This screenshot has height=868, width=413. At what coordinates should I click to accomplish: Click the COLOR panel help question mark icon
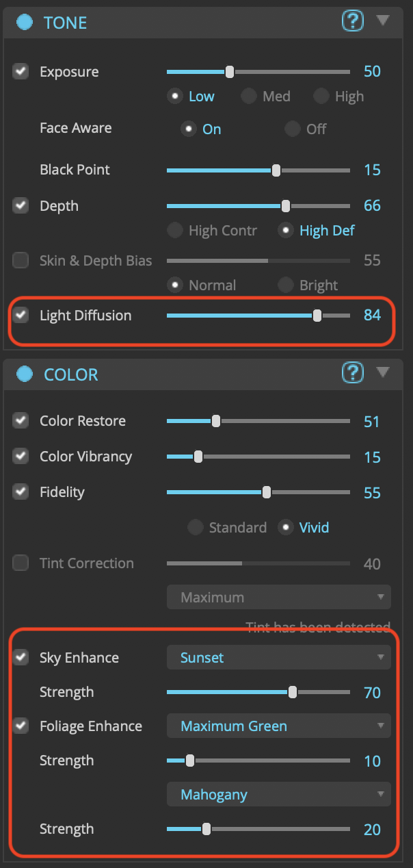pyautogui.click(x=352, y=373)
